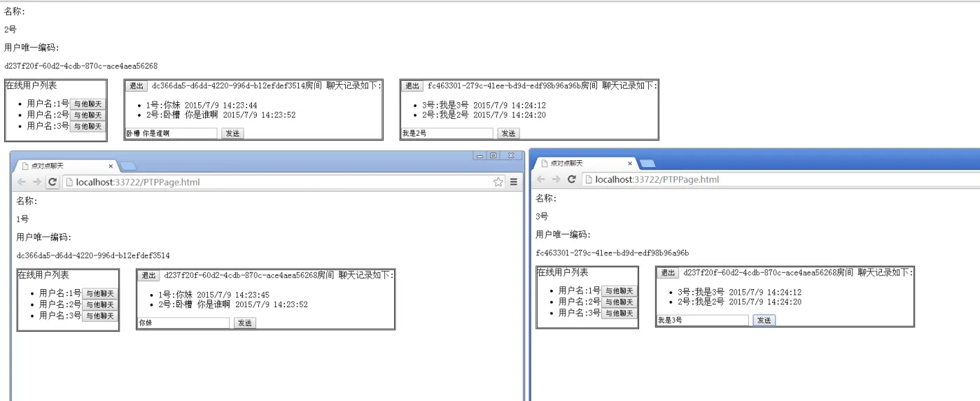Click message 3号:我是3号 14:24:12 in the top page
The width and height of the screenshot is (980, 401).
click(x=484, y=106)
